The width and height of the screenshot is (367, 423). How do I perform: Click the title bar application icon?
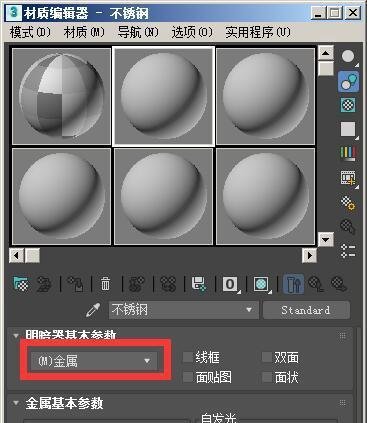tap(14, 12)
